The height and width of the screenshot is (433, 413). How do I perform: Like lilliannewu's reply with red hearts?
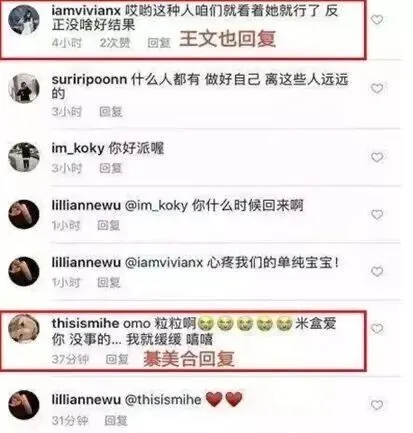(377, 405)
